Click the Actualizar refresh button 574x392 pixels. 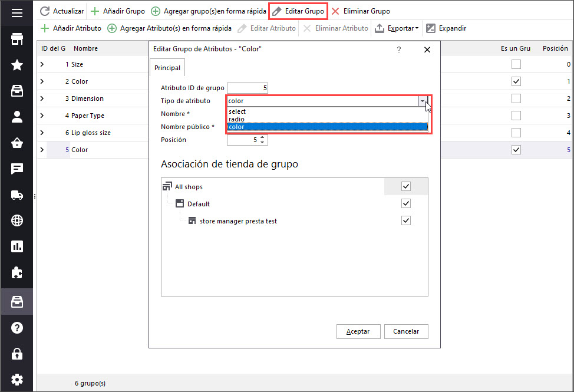click(62, 11)
